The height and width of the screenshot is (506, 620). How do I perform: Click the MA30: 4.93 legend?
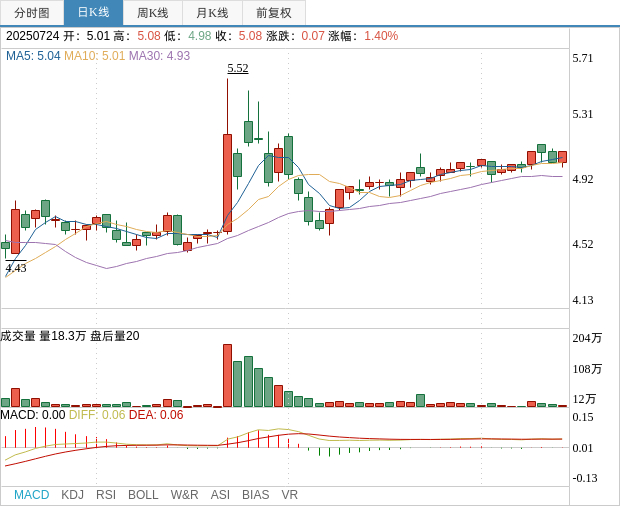coord(160,56)
